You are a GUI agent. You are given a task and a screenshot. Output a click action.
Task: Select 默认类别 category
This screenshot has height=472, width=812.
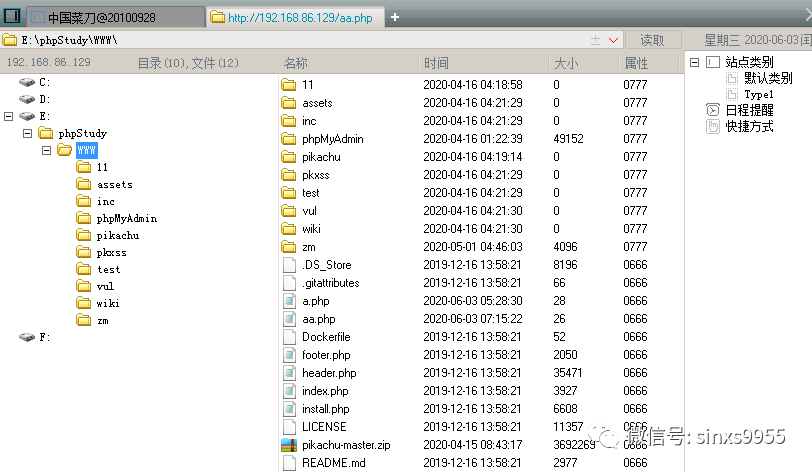[x=768, y=78]
